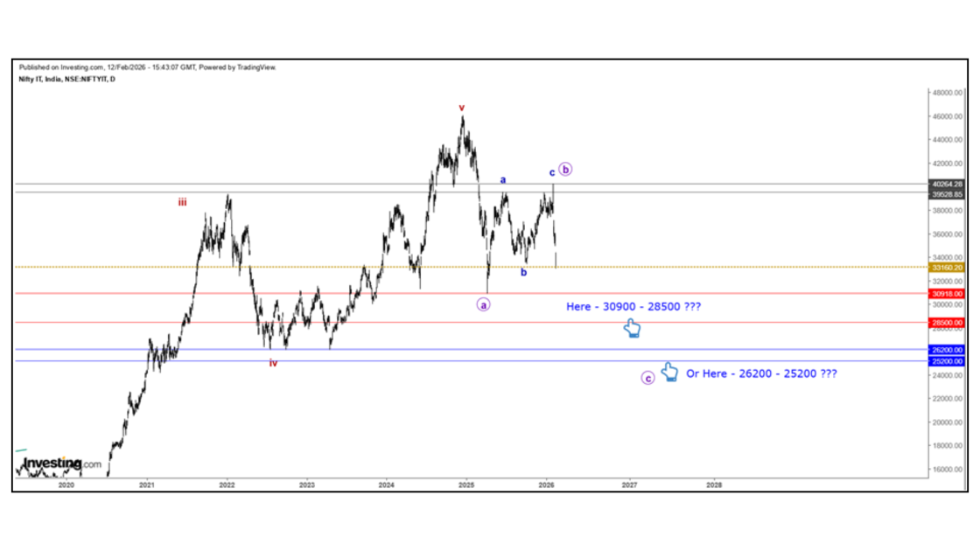Select the purple circled 'b' wave label
This screenshot has width=980, height=551.
pos(565,169)
